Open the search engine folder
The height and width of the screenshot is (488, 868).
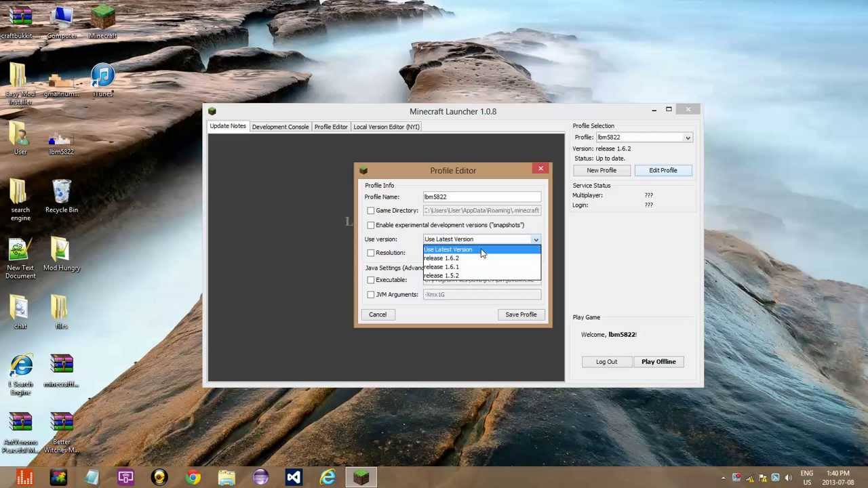click(20, 200)
